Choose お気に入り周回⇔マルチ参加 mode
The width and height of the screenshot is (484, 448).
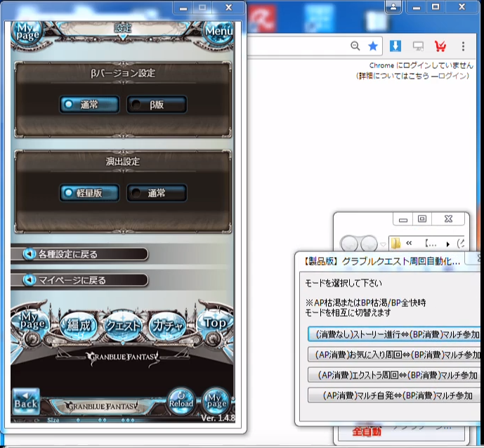point(394,355)
